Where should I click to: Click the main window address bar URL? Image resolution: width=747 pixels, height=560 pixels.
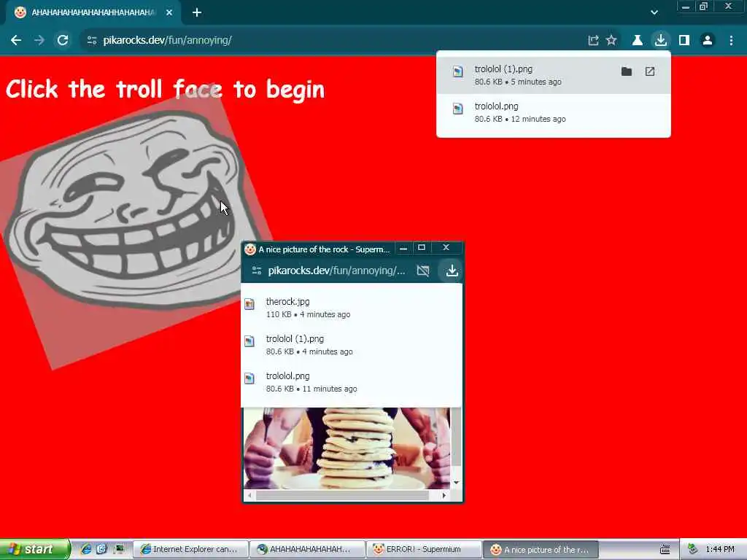[167, 41]
